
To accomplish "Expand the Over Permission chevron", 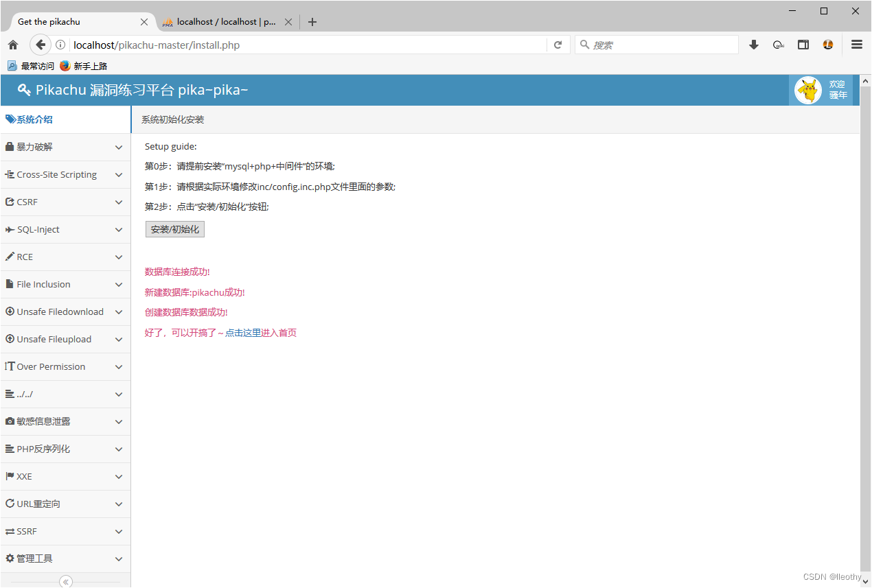I will 119,367.
